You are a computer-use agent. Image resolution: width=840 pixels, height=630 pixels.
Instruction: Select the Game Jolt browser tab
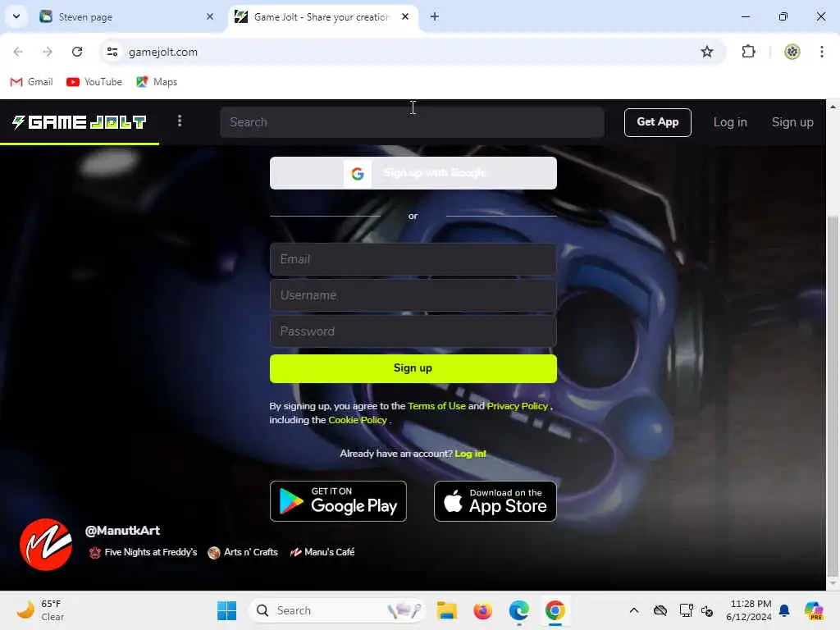(322, 16)
